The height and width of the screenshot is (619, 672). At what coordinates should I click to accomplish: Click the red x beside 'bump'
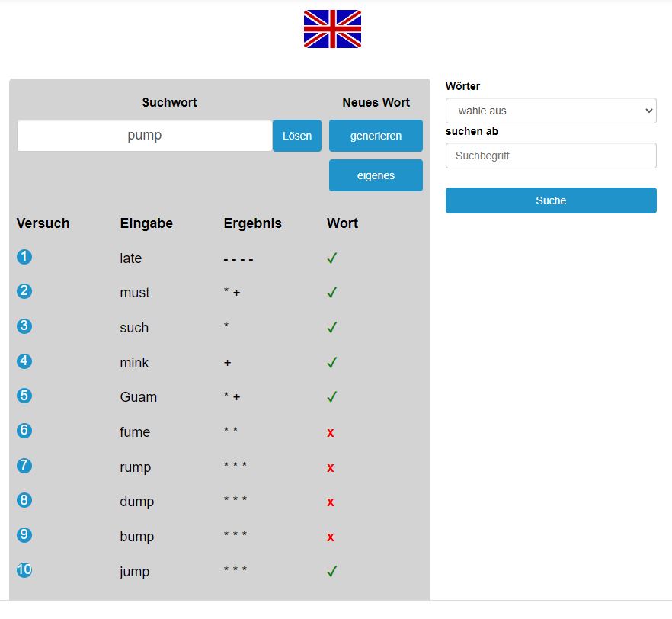331,537
